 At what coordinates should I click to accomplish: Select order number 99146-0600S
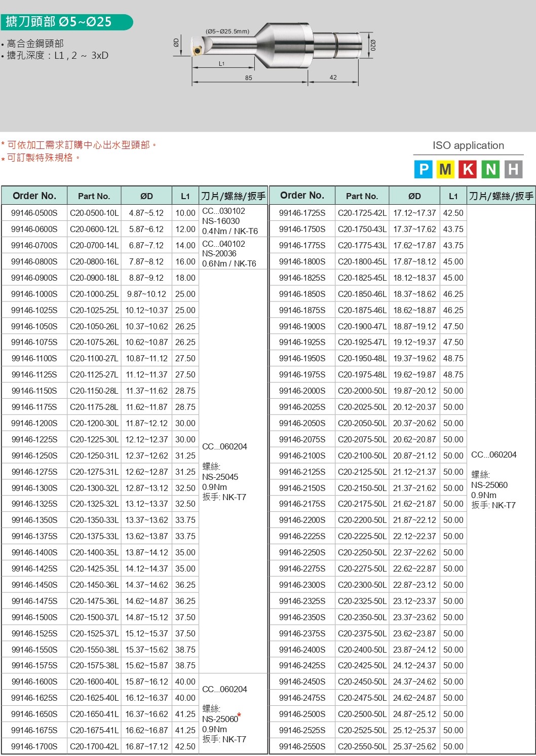[x=34, y=229]
